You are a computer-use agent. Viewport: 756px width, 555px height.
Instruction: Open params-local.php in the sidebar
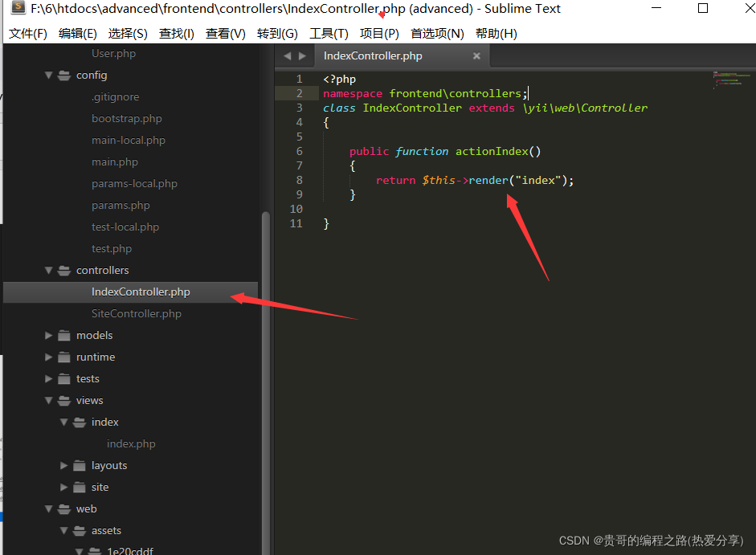(134, 184)
